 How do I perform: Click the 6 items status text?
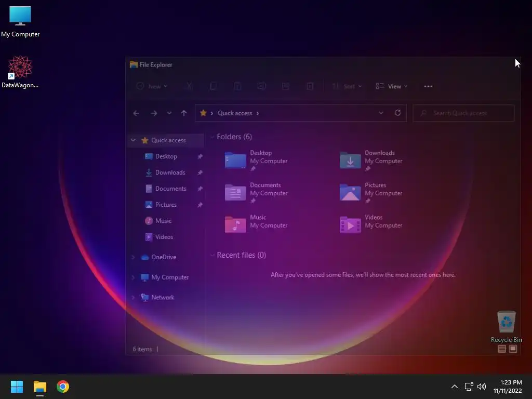(x=142, y=349)
